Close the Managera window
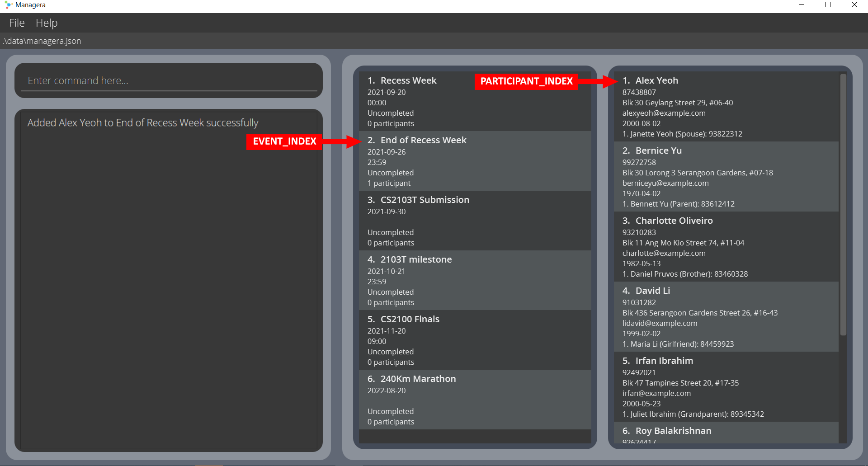The width and height of the screenshot is (868, 466). [854, 5]
